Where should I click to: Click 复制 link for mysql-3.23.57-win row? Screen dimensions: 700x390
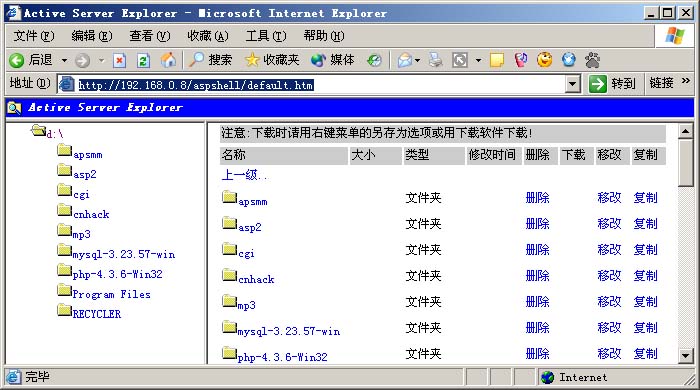(646, 328)
